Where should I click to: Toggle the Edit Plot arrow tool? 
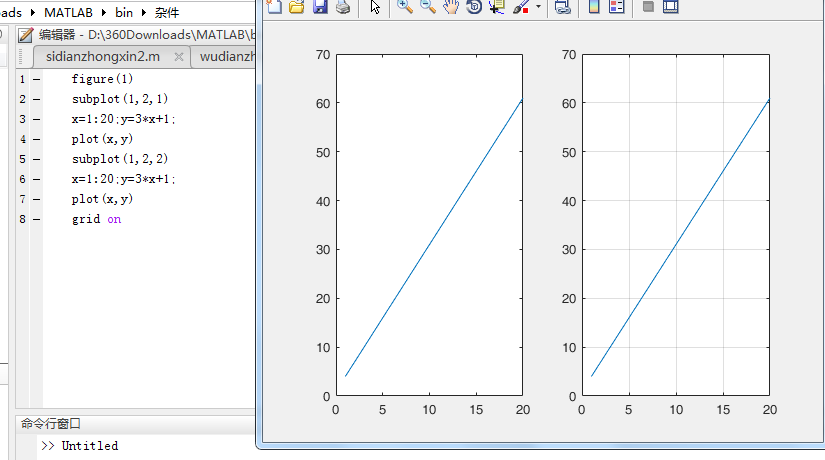[x=375, y=7]
